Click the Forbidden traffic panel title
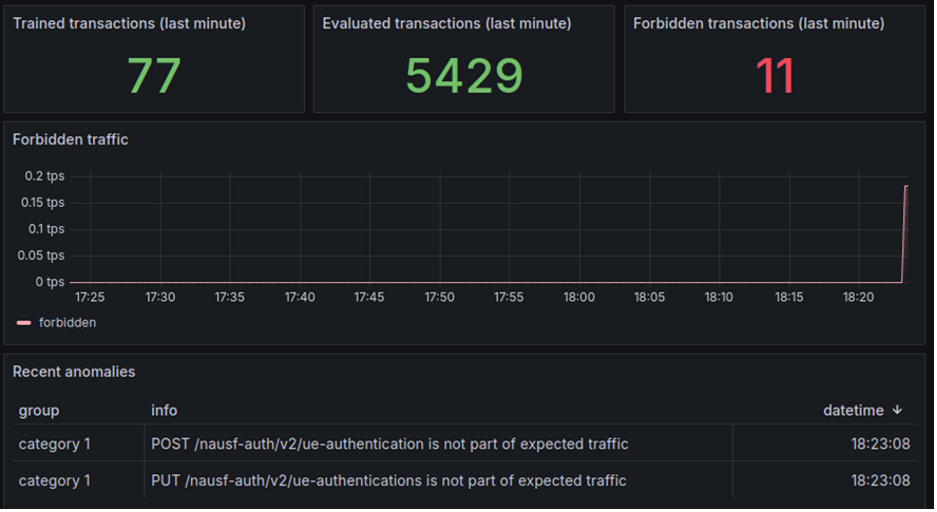 click(x=70, y=140)
